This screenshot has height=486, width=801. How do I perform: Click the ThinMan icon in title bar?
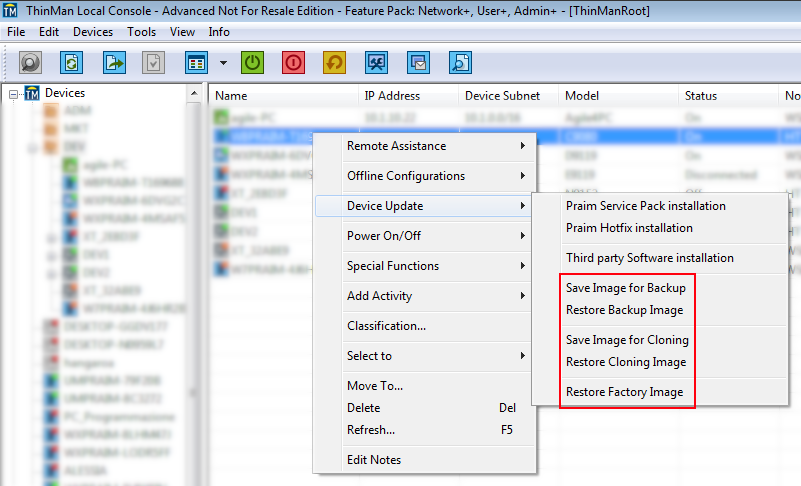(x=10, y=10)
